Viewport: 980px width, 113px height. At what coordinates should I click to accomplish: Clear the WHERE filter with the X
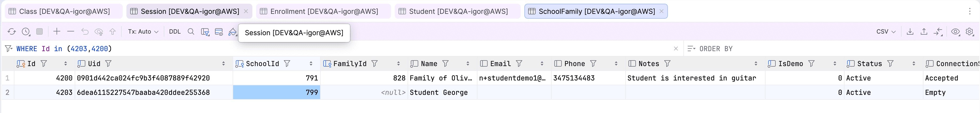(676, 49)
